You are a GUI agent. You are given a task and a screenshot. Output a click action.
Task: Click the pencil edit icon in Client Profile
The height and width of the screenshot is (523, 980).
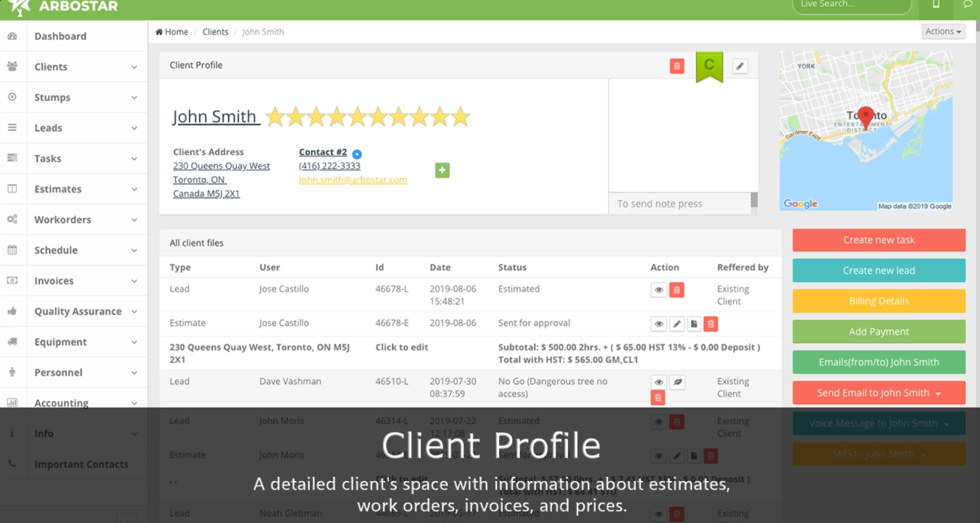click(x=740, y=66)
